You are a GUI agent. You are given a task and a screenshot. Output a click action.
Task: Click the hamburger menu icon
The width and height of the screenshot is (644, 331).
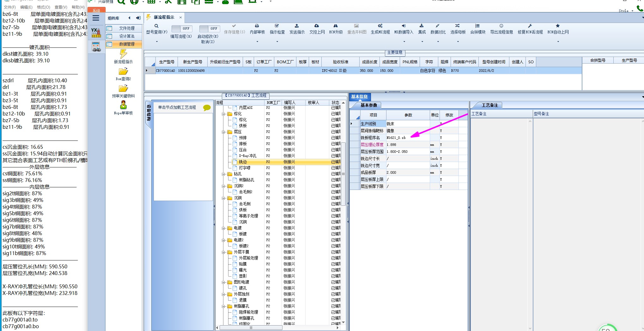[96, 18]
